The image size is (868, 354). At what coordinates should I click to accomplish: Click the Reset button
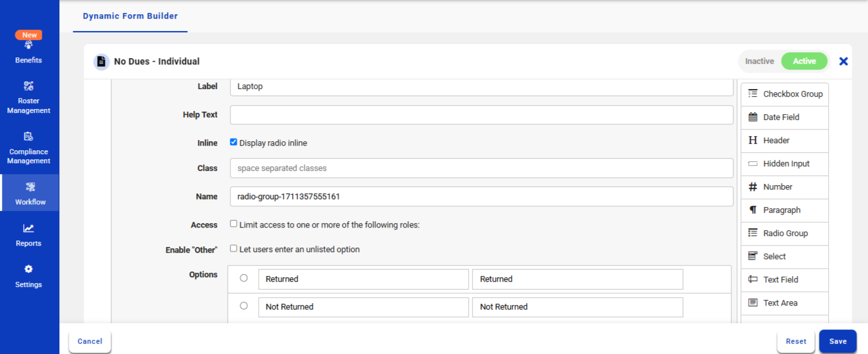[796, 341]
